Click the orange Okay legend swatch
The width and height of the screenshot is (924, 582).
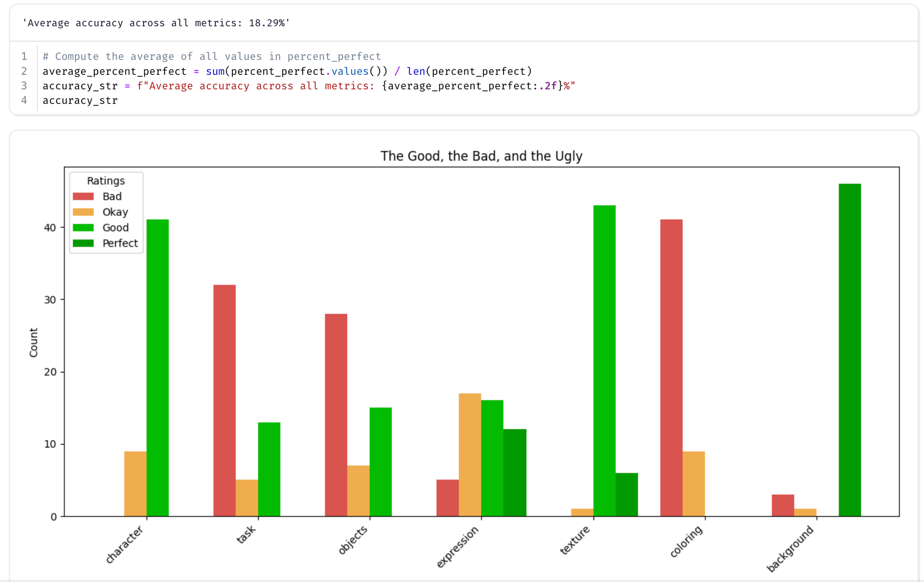(83, 212)
